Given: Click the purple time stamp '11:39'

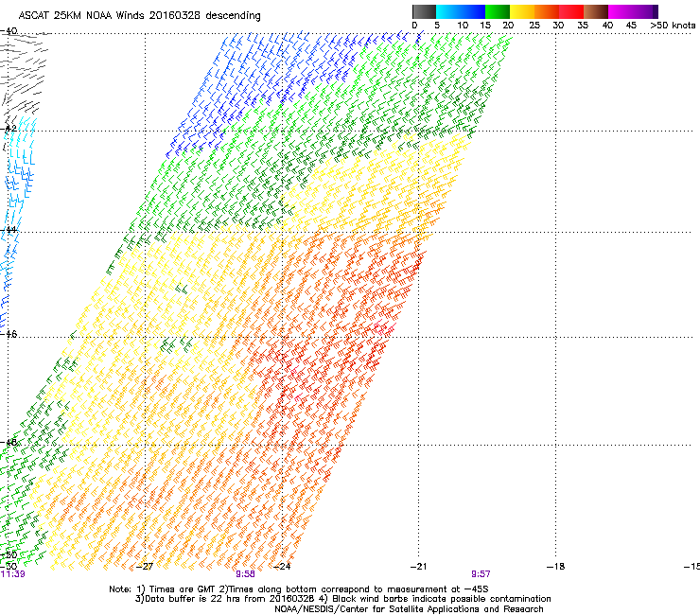Looking at the screenshot, I should [13, 574].
